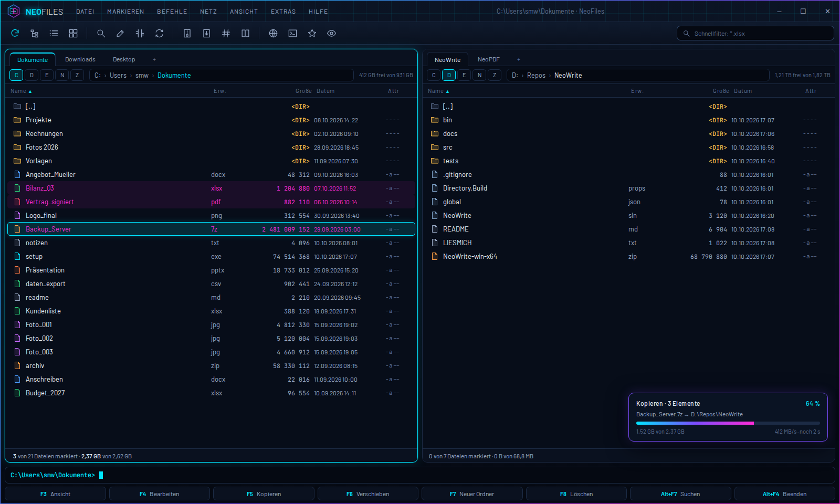
Task: Open the folder tree view icon
Action: pyautogui.click(x=35, y=34)
